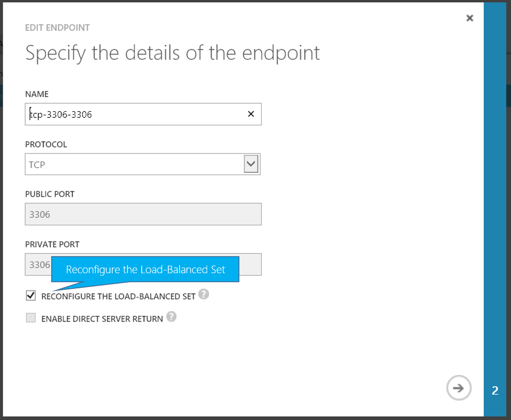Open help for Reconfigure the Load-Balanced Set
Viewport: 511px width, 420px height.
(x=203, y=295)
